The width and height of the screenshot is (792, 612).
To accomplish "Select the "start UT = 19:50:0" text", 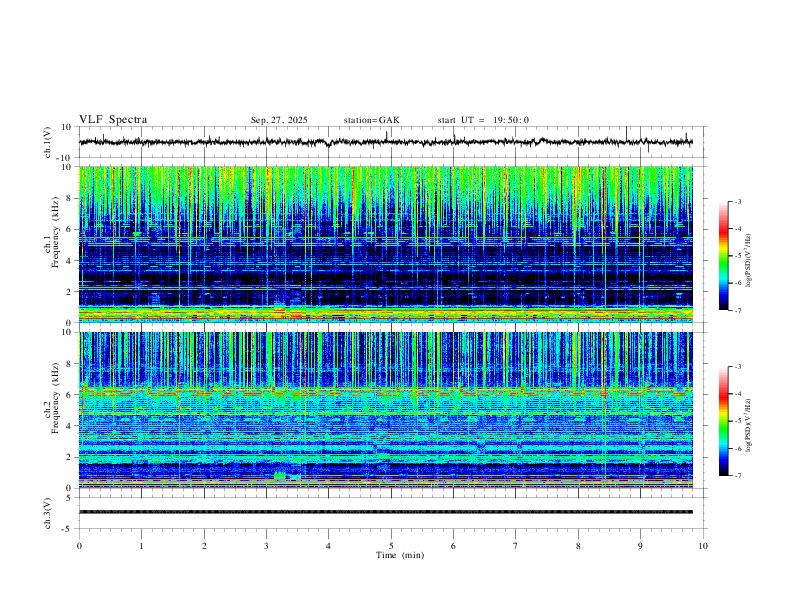I will [483, 120].
